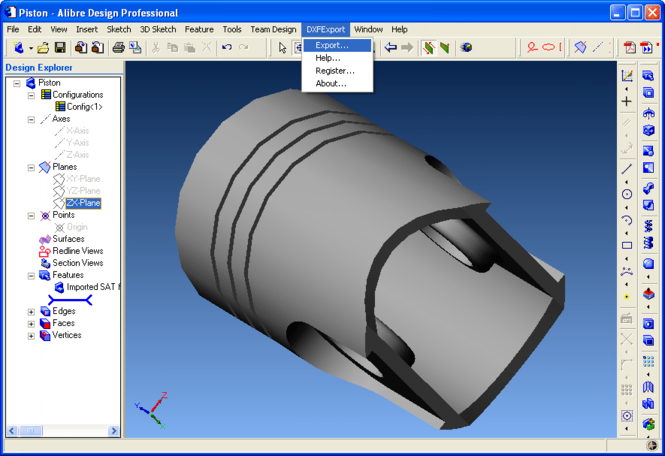The height and width of the screenshot is (456, 665).
Task: Activate the 2D sketch mode icon
Action: (x=627, y=76)
